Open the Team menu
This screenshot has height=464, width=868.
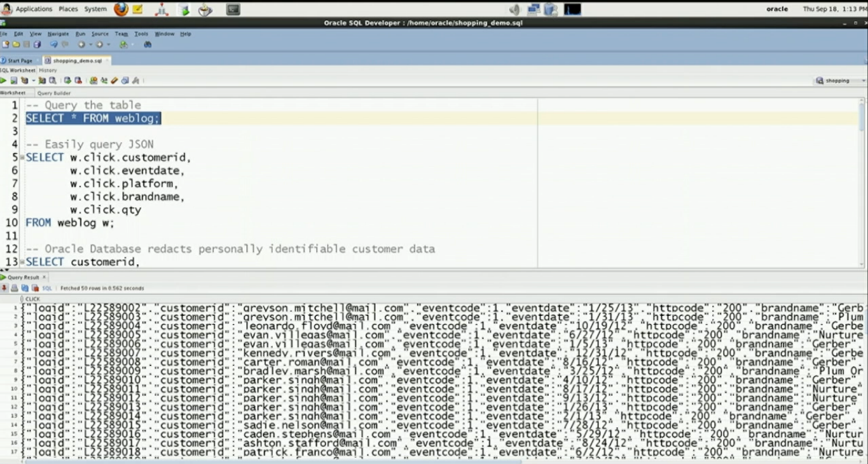[121, 34]
